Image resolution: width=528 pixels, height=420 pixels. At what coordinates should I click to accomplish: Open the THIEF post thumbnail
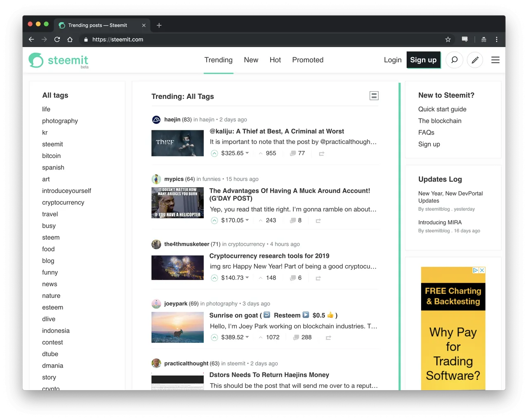(x=177, y=143)
